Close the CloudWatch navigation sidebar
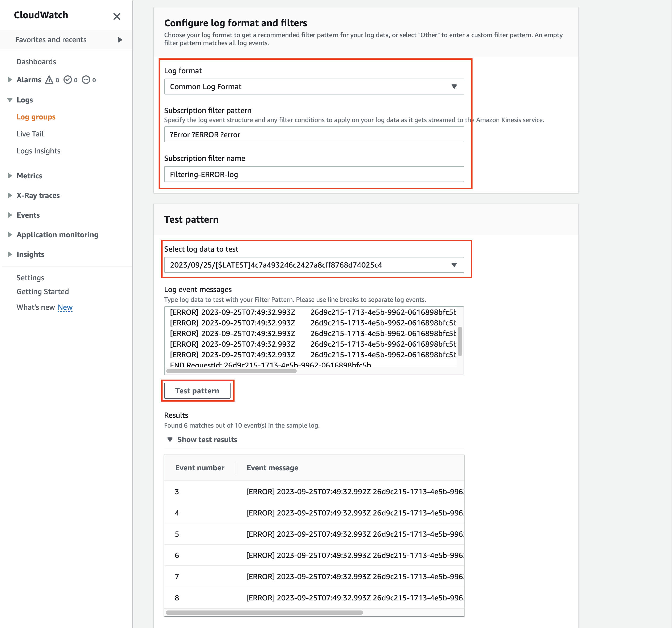672x628 pixels. [x=117, y=16]
